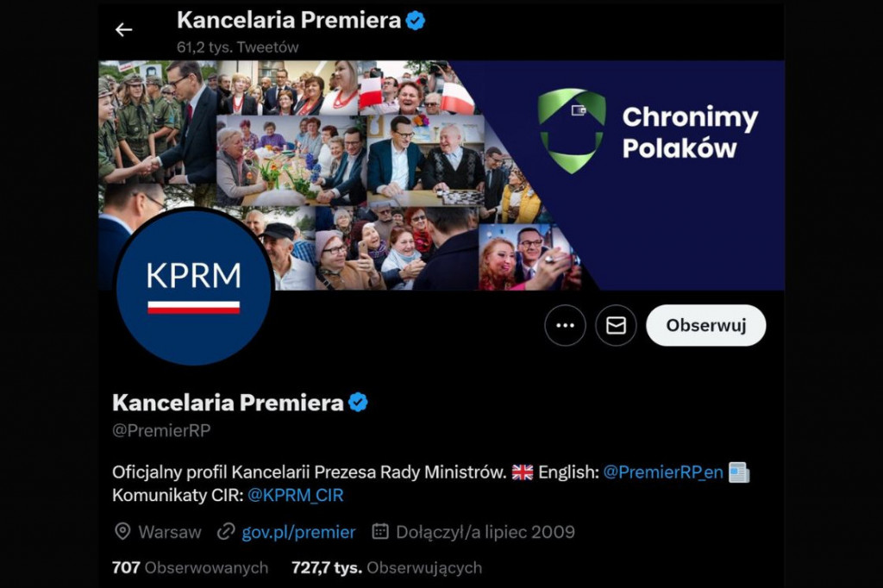Send a direct message via envelope icon
Viewport: 883px width, 588px height.
[616, 326]
